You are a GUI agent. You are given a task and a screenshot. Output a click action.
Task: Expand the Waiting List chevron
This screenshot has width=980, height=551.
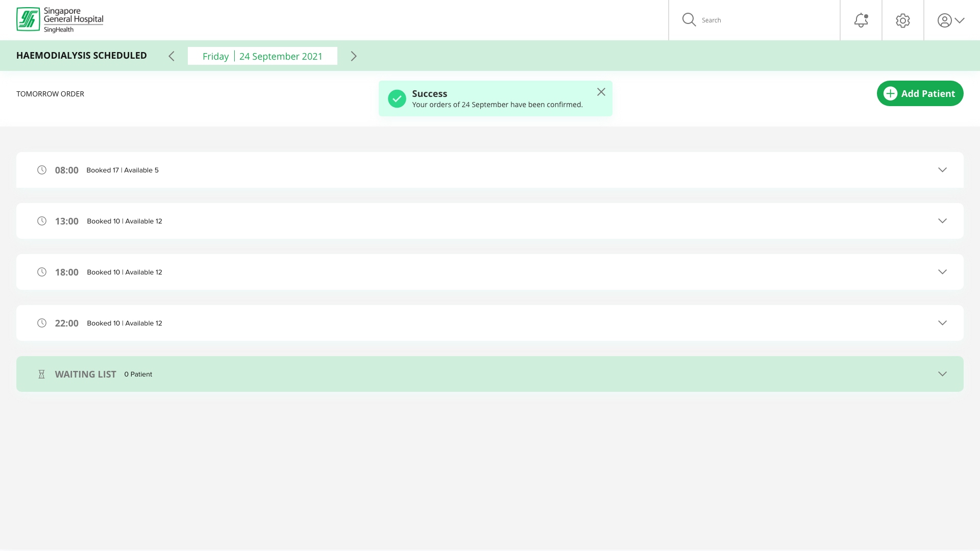coord(942,374)
